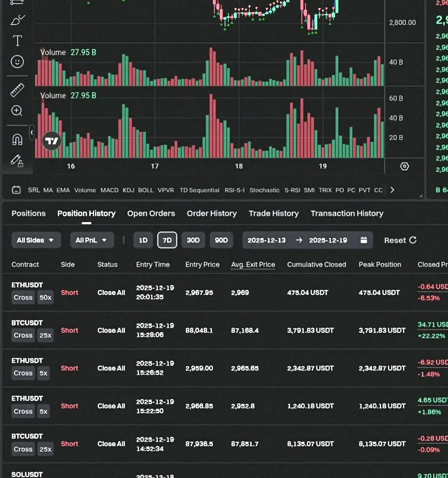Add the RSI-S-I indicator
Screen dimensions: 448x478
(235, 190)
